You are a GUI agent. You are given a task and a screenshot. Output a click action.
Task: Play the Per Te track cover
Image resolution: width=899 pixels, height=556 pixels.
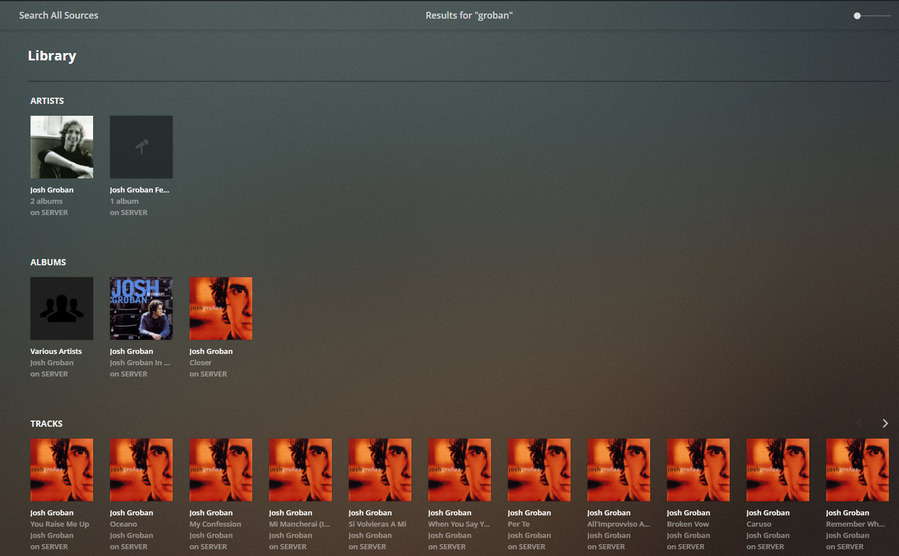point(539,470)
